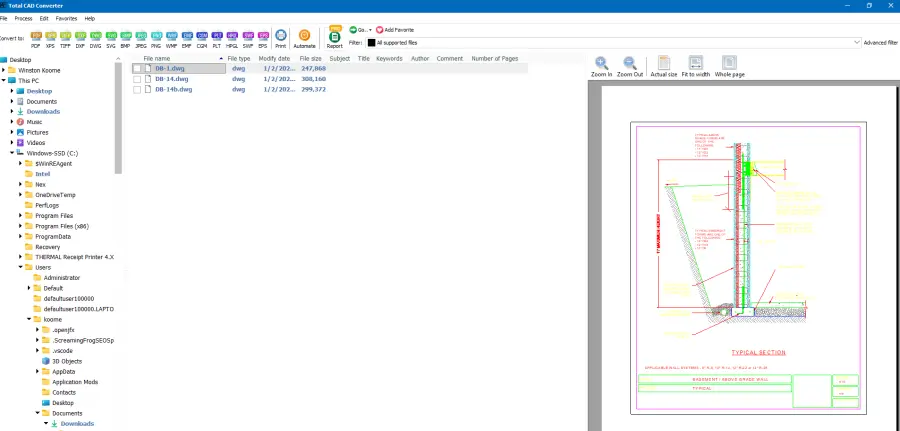Choose TIFF as the output format
Viewport: 900px width, 431px height.
(x=65, y=38)
